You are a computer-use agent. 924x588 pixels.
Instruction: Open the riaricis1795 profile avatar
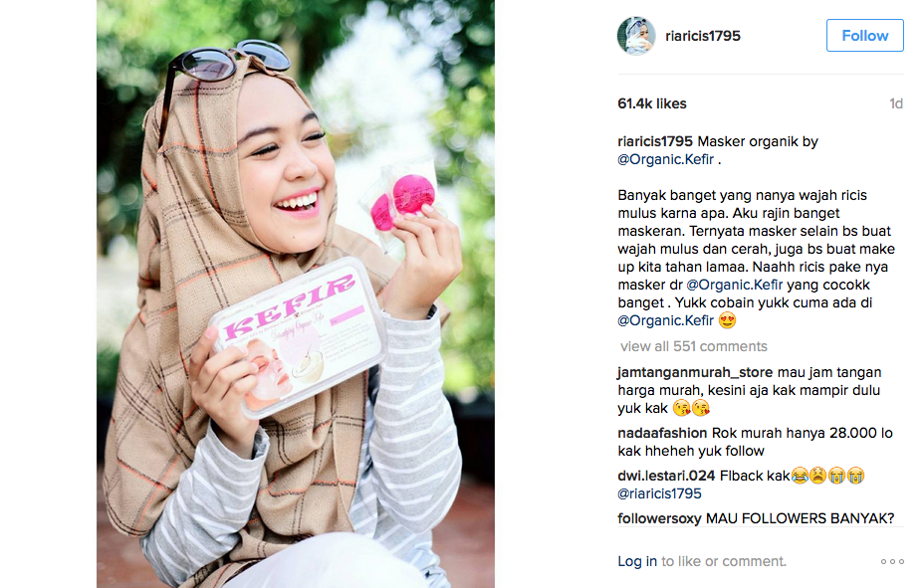coord(636,36)
